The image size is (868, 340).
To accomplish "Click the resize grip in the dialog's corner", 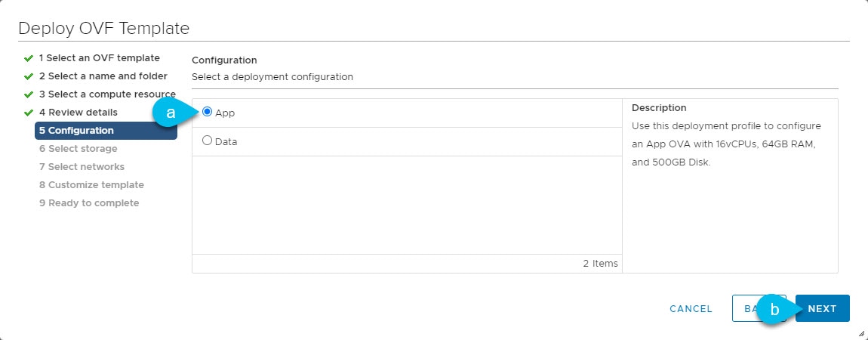I will (x=860, y=332).
